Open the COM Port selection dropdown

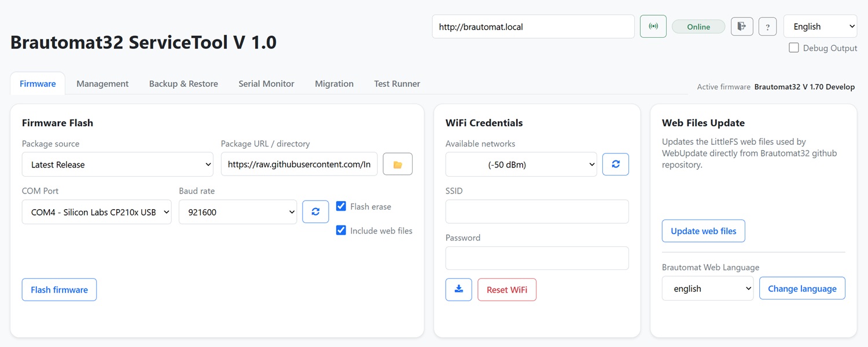pos(97,212)
